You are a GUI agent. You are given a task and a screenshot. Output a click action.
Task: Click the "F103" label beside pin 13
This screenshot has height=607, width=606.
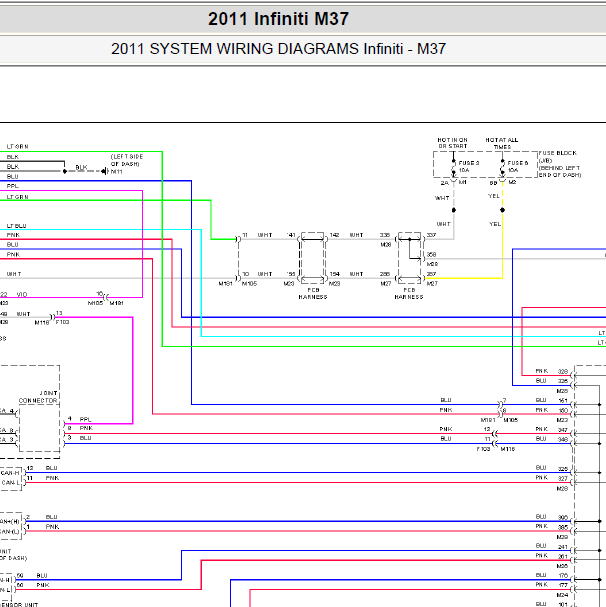coord(62,322)
